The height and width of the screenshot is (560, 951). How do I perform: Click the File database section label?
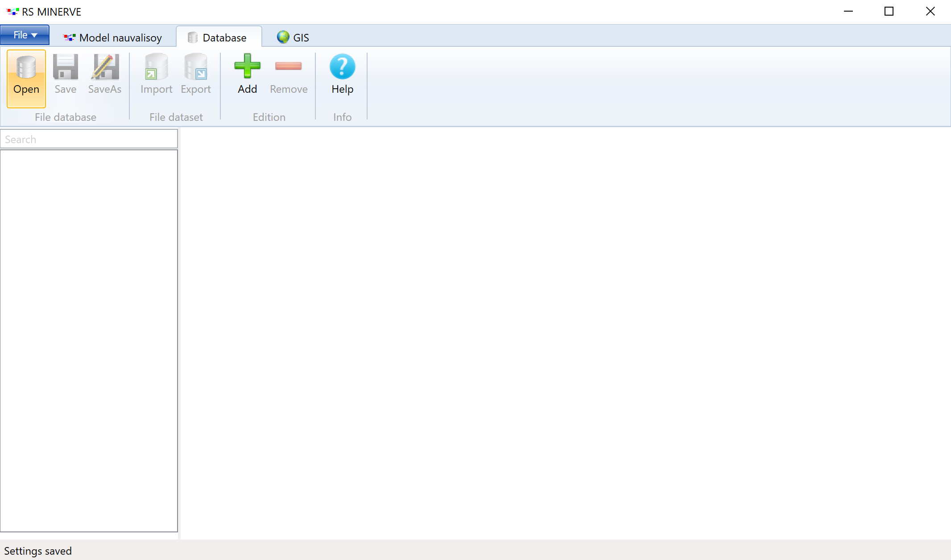(65, 117)
